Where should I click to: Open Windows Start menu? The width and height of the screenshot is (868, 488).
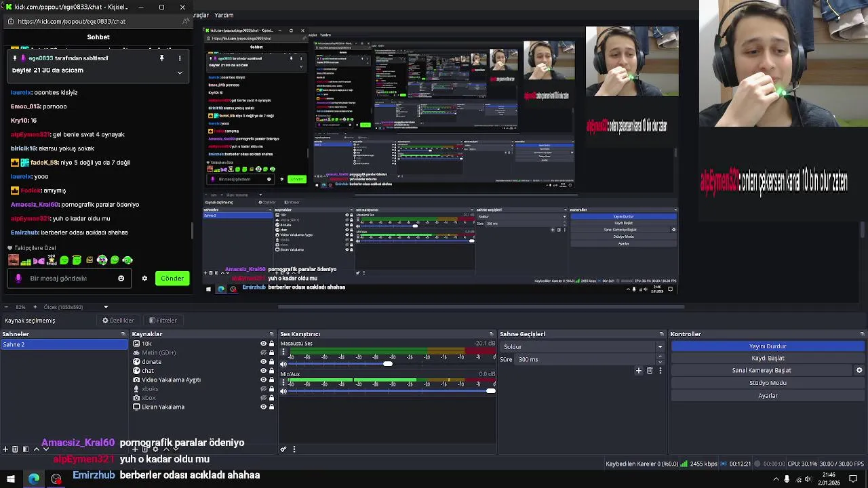10,479
